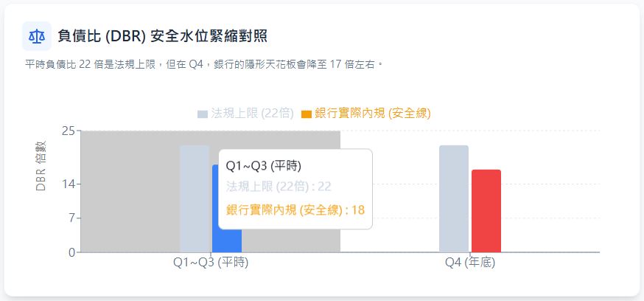Click the Q4 (年底) x-axis label
Image resolution: width=644 pixels, height=301 pixels.
pos(470,263)
